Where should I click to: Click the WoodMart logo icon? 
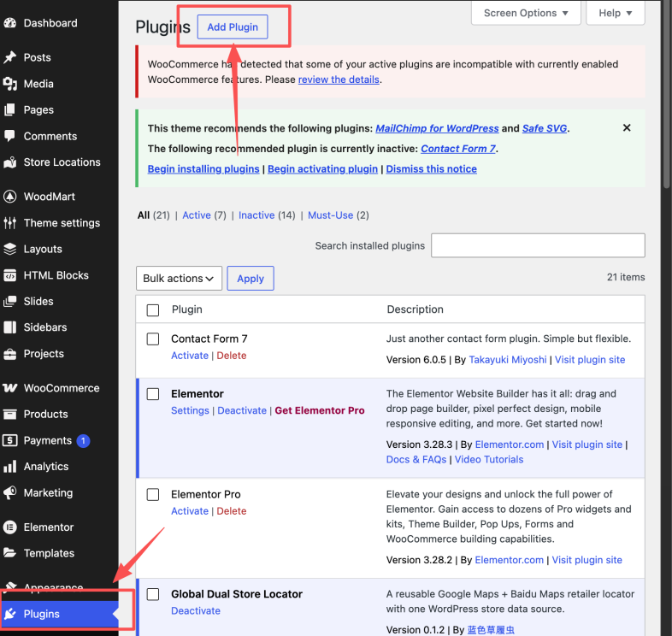tap(10, 197)
